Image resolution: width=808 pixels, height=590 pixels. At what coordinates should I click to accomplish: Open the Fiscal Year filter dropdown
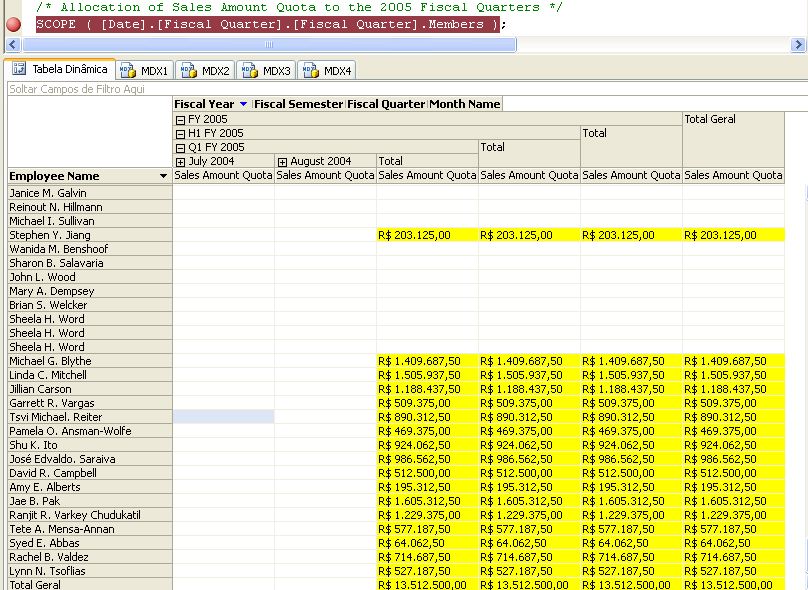tap(244, 104)
